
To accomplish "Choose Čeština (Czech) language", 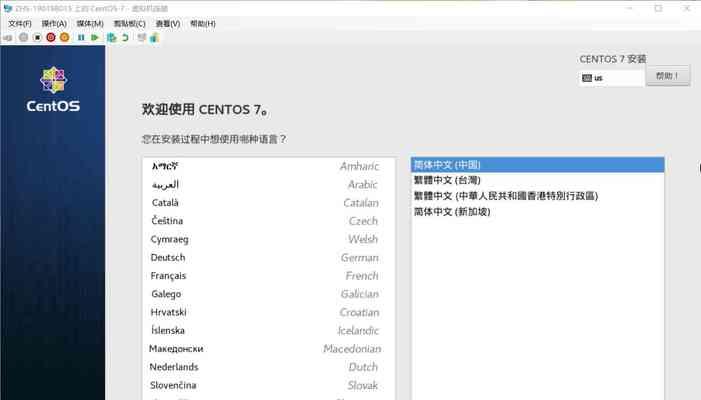I will point(269,221).
